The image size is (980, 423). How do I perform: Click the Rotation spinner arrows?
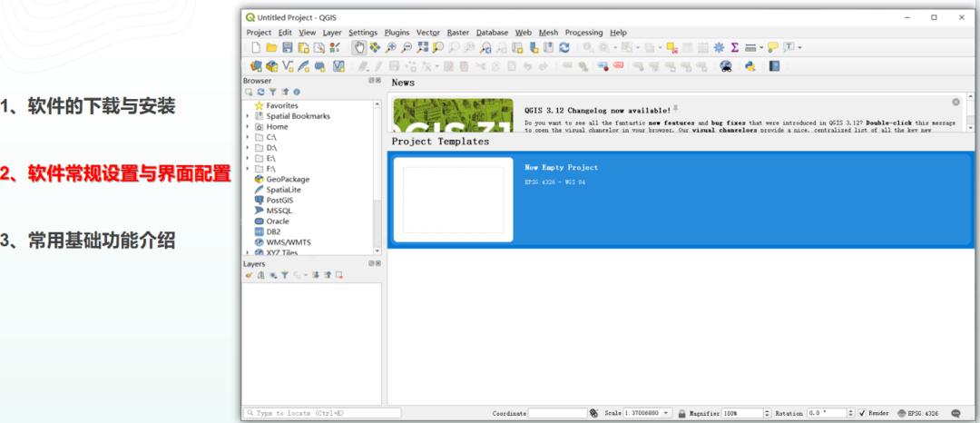[x=850, y=414]
